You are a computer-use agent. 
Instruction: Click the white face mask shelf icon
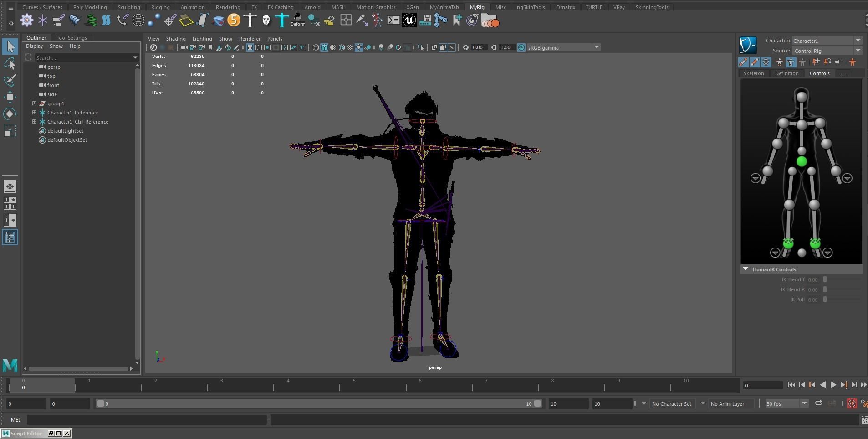pos(266,20)
